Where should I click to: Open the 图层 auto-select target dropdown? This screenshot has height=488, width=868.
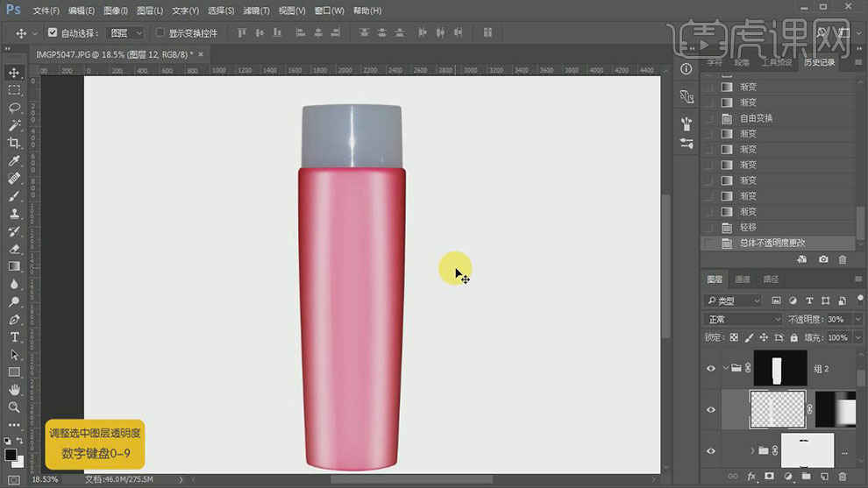coord(125,33)
